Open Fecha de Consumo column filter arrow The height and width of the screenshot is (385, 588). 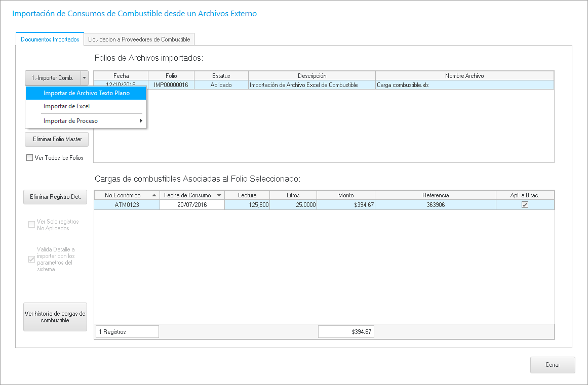(x=219, y=195)
